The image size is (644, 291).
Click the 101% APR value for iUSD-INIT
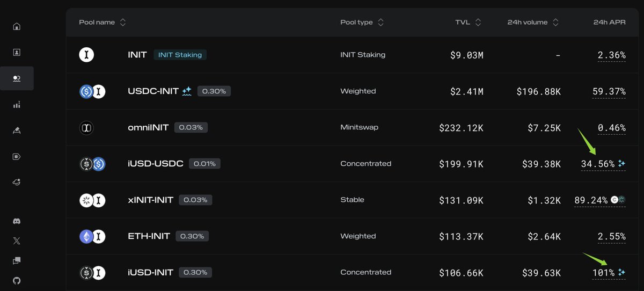coord(603,273)
